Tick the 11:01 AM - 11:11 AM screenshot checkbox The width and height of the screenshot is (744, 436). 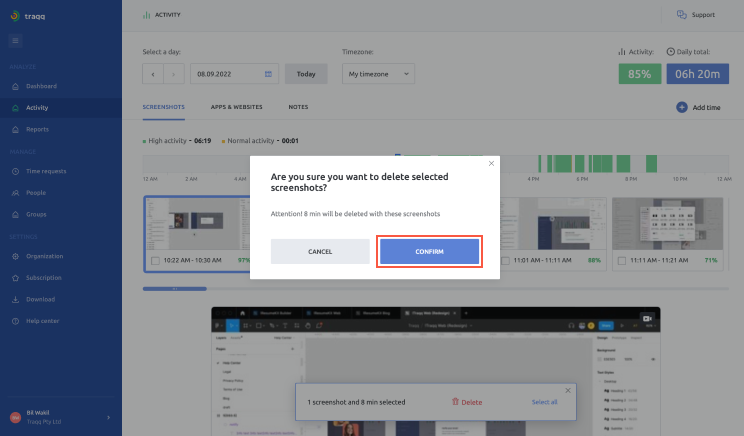[507, 260]
